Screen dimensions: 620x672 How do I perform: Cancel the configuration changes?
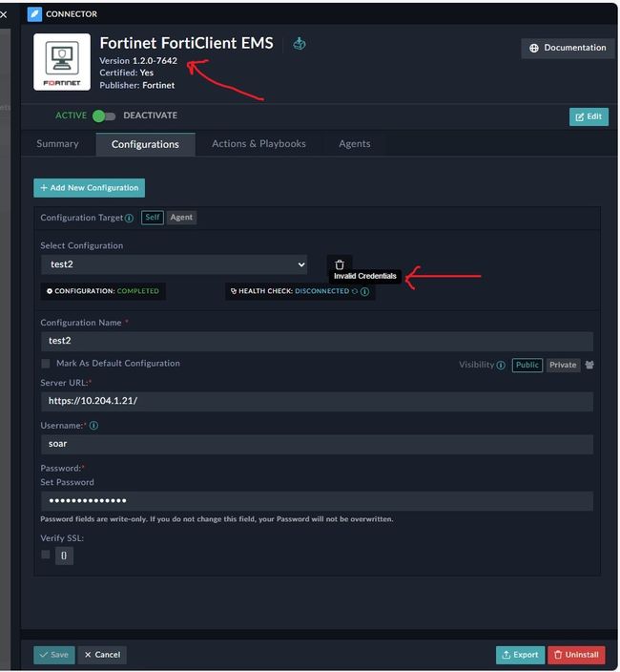pos(102,655)
